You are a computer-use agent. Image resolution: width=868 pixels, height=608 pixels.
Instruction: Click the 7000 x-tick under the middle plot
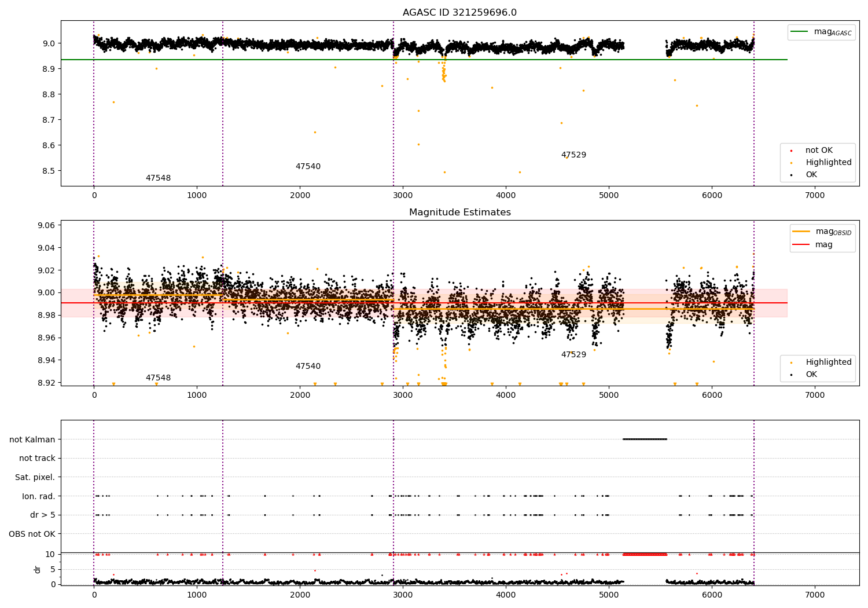815,395
